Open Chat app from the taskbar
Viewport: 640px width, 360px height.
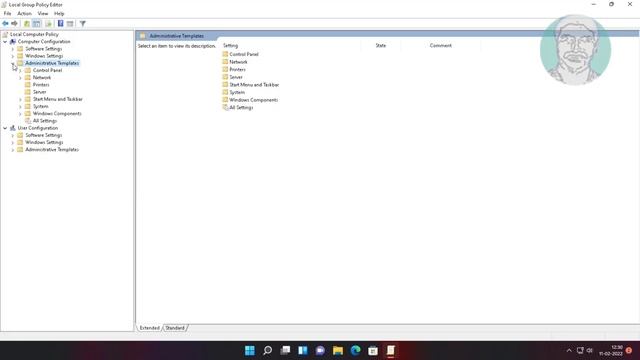pyautogui.click(x=320, y=350)
